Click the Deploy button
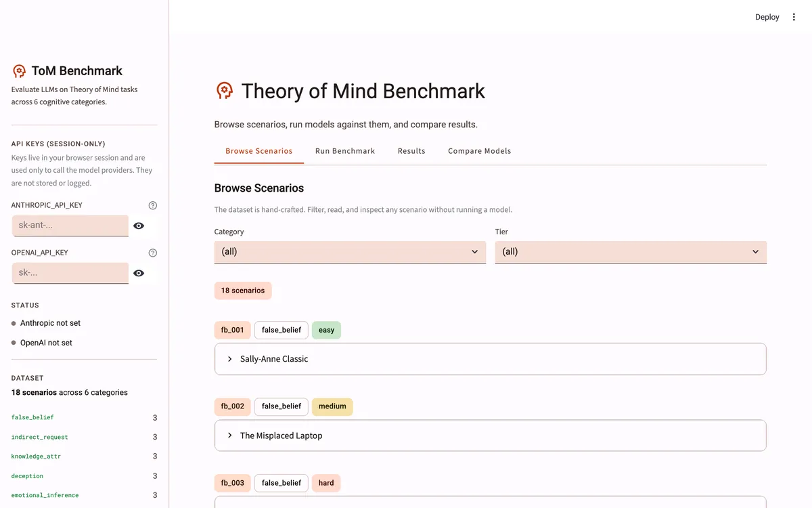This screenshot has width=812, height=508. pos(767,17)
